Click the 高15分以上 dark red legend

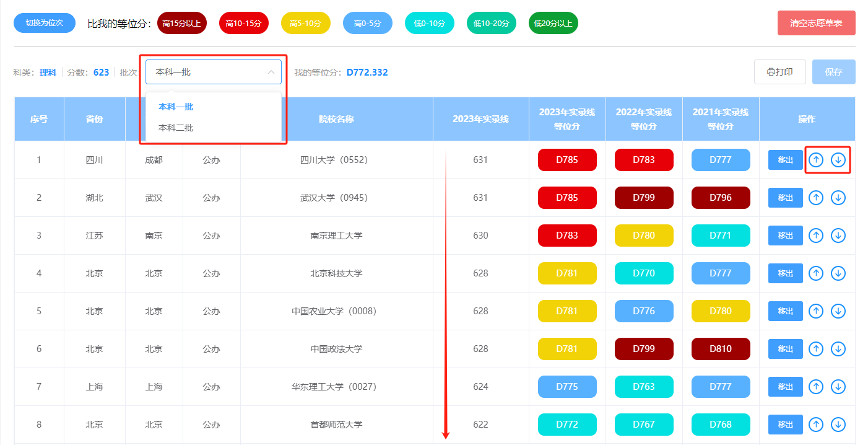point(182,23)
